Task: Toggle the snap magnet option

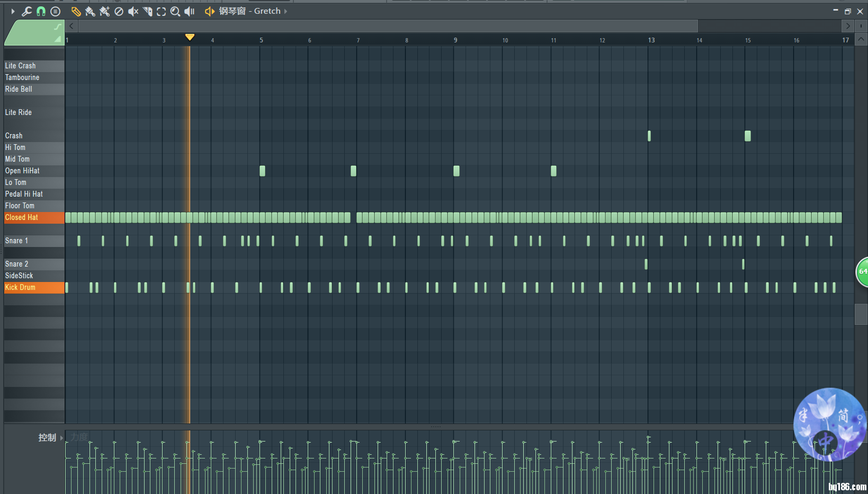Action: point(41,11)
